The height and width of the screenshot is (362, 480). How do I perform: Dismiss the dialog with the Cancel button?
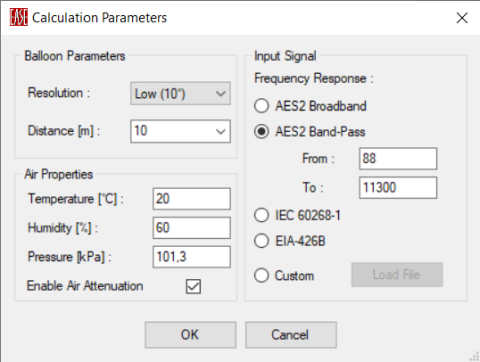(x=291, y=335)
